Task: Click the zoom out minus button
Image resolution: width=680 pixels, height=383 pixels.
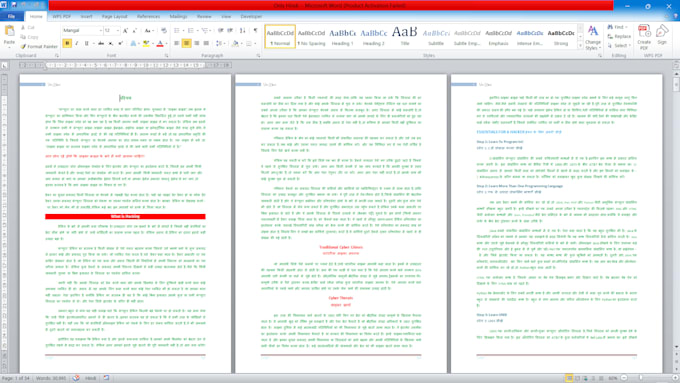Action: pos(624,378)
